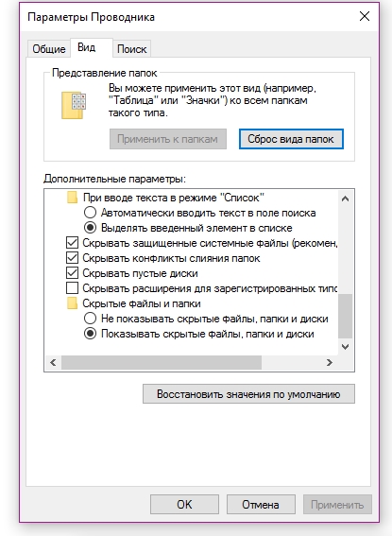Switch to the Общие tab
This screenshot has width=392, height=536.
click(x=49, y=49)
